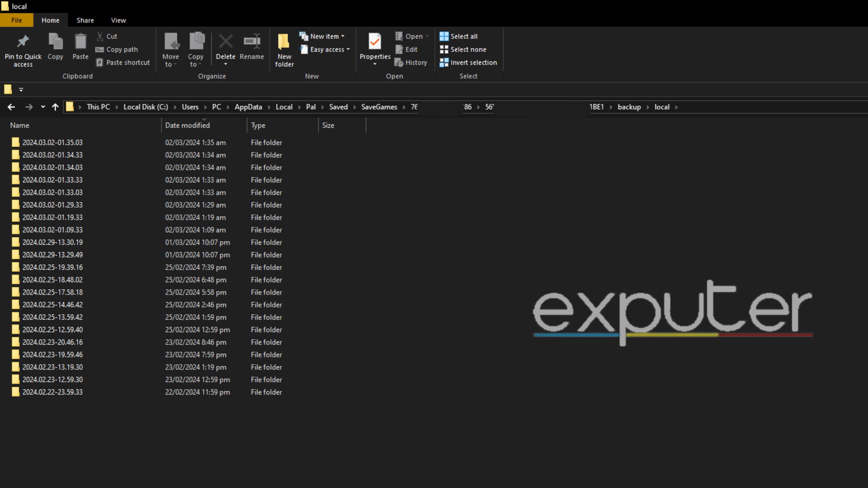Screen dimensions: 868x488
Task: Open the Home ribbon tab
Action: coord(51,20)
